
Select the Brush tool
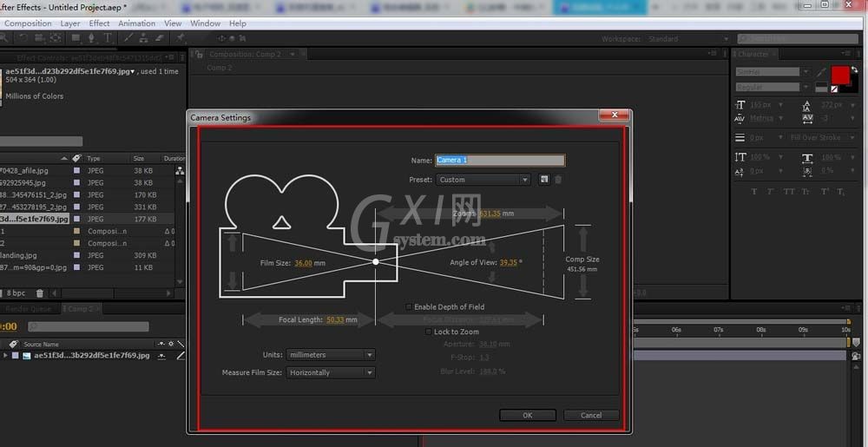tap(128, 37)
